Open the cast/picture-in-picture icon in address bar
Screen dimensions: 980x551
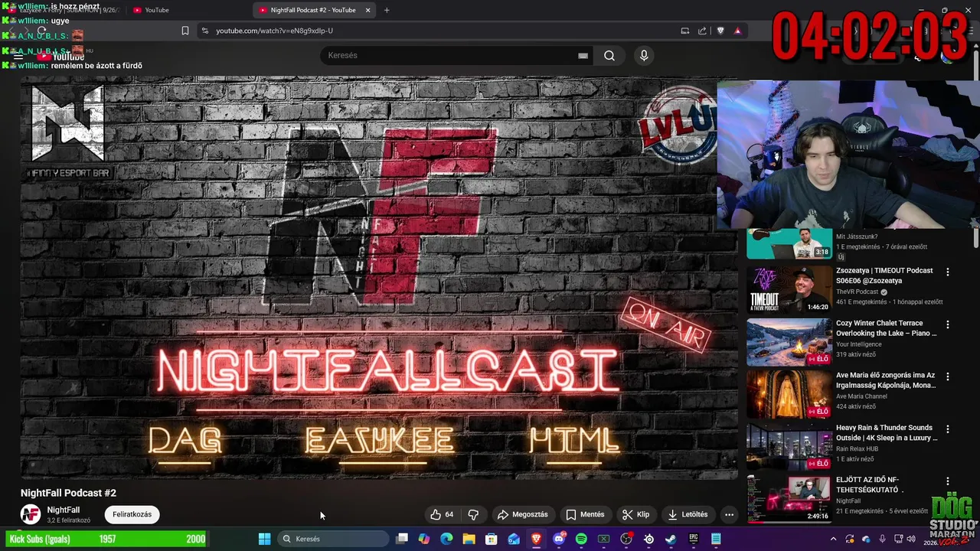pos(684,31)
